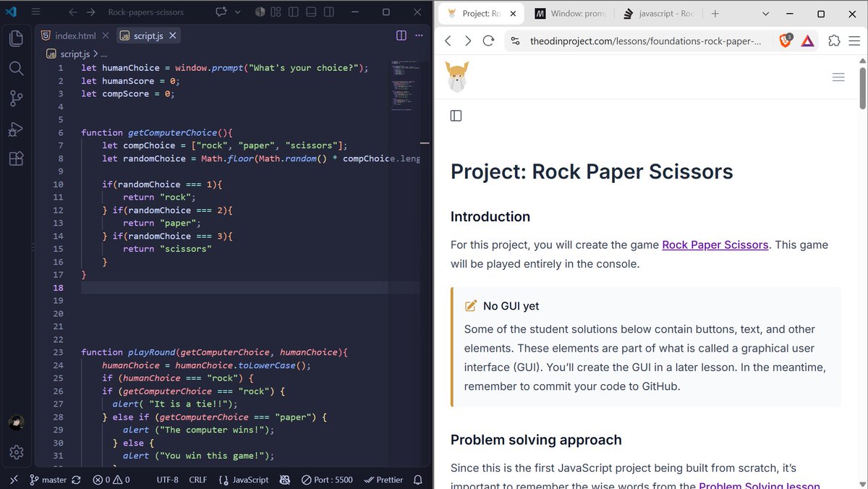Click the Rock-papers-scissors command center title

click(x=145, y=12)
